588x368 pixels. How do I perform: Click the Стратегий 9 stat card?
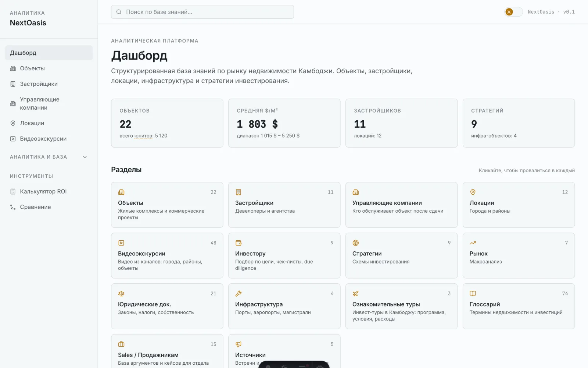[x=519, y=123]
